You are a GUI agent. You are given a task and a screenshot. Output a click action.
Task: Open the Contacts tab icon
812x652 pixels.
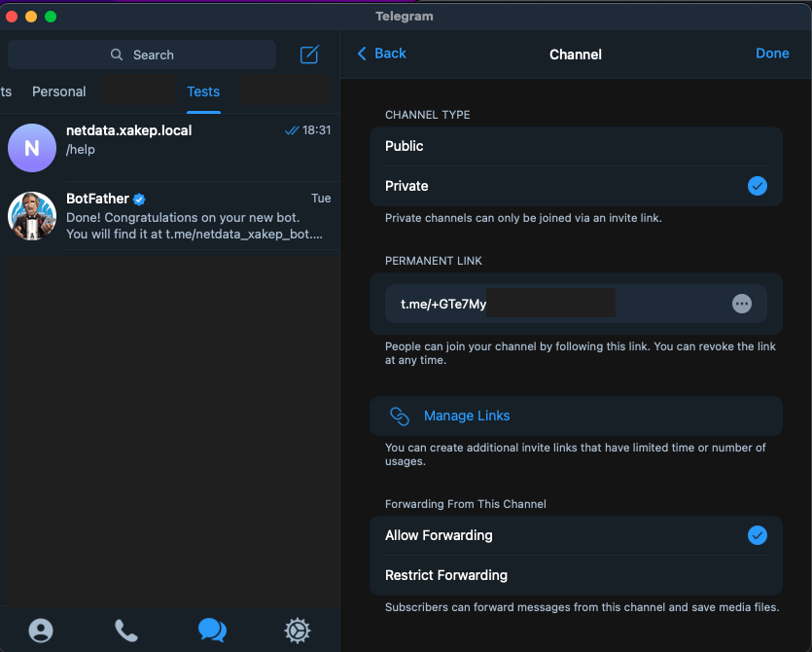(x=41, y=631)
